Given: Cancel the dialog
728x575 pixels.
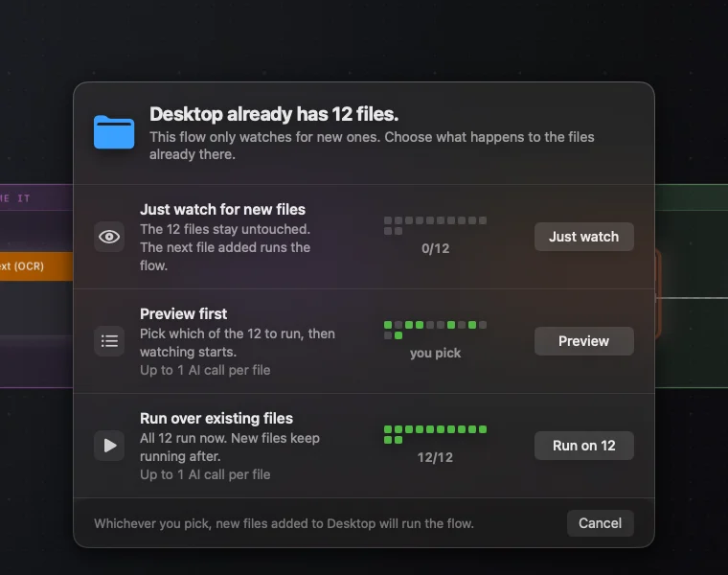Looking at the screenshot, I should click(x=600, y=523).
